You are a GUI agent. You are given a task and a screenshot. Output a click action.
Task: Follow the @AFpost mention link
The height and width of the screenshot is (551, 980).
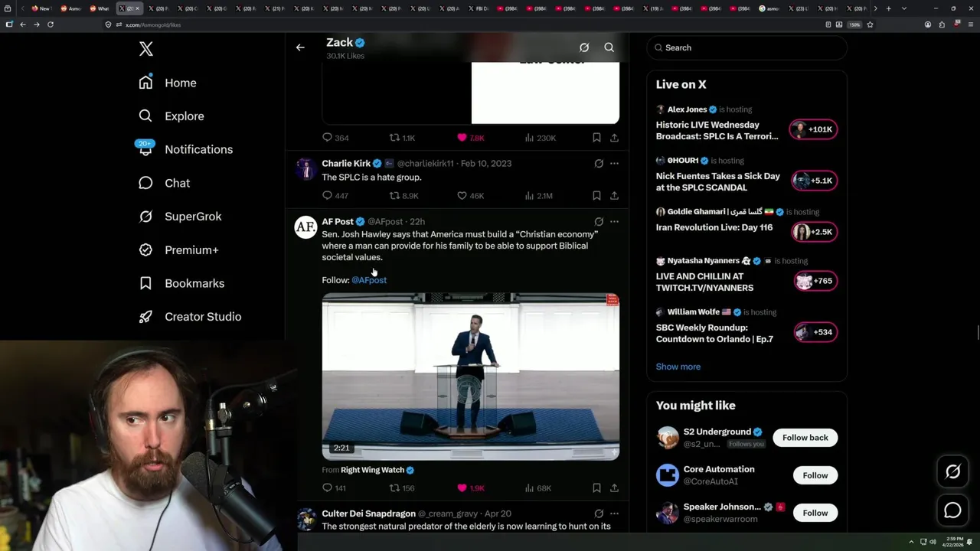369,280
